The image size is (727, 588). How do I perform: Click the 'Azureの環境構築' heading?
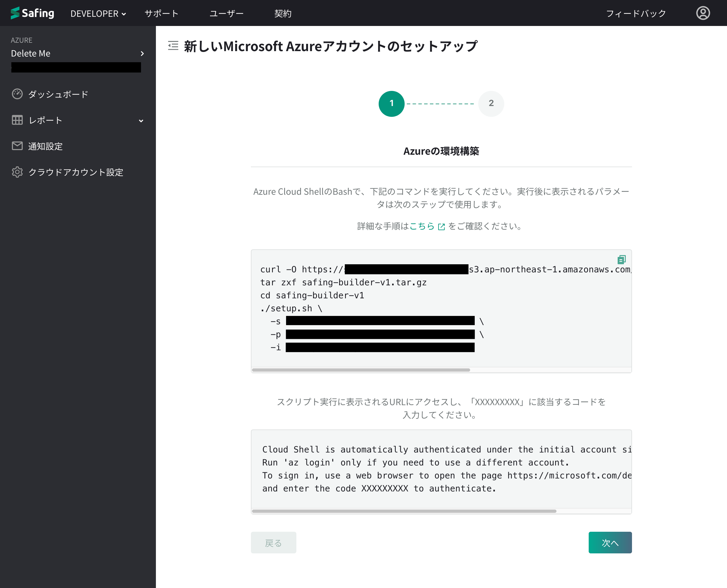pos(441,151)
